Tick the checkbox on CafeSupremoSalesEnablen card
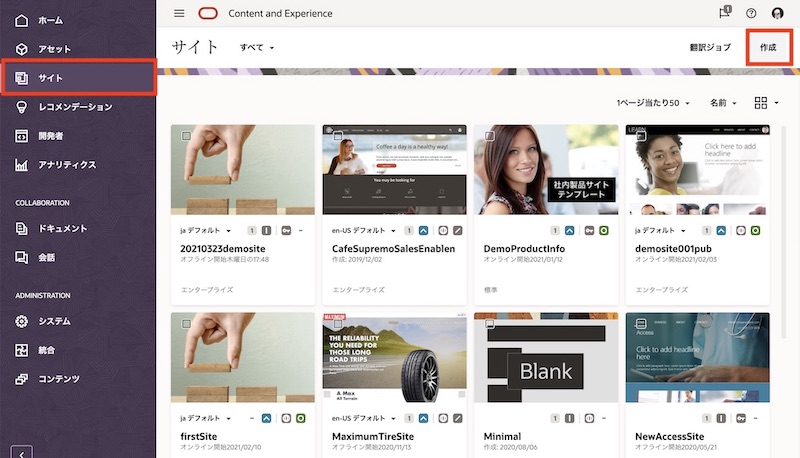The width and height of the screenshot is (800, 458). coord(338,135)
